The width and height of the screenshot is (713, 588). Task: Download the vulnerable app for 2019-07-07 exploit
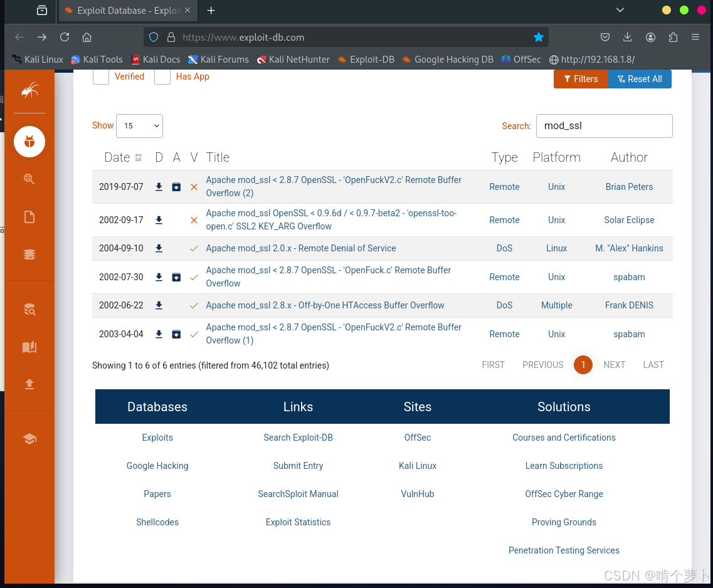(176, 187)
